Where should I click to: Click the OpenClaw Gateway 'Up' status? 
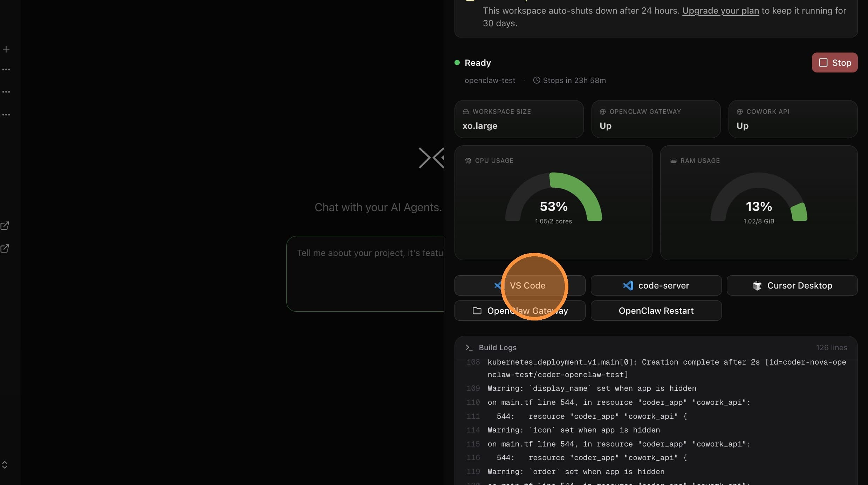[x=605, y=126]
